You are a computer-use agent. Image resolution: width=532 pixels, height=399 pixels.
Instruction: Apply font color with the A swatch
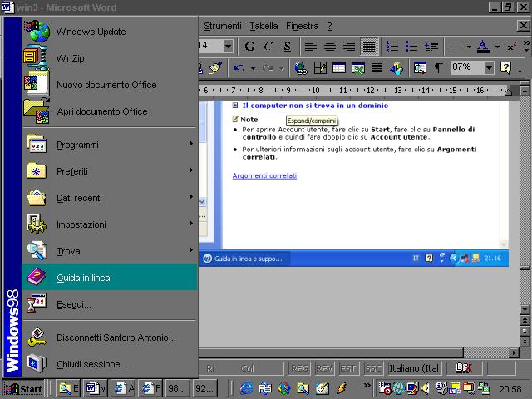(x=483, y=47)
